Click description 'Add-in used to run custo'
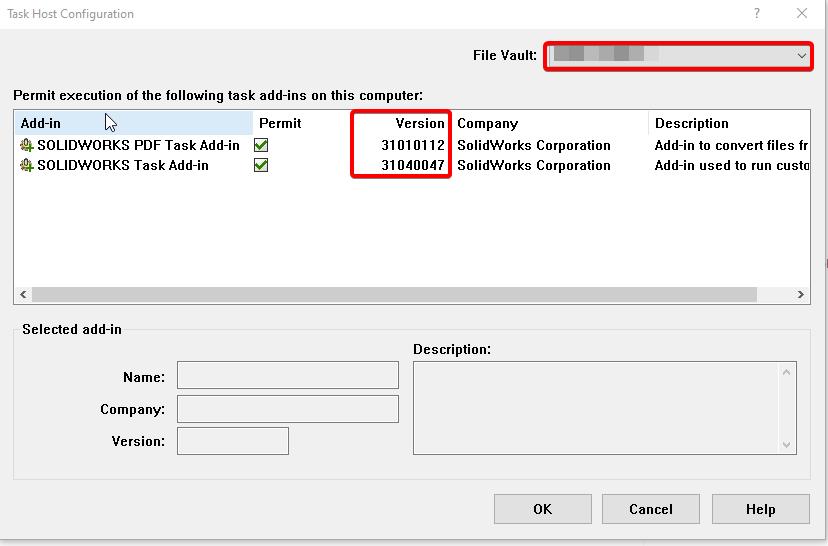The image size is (828, 546). 732,165
